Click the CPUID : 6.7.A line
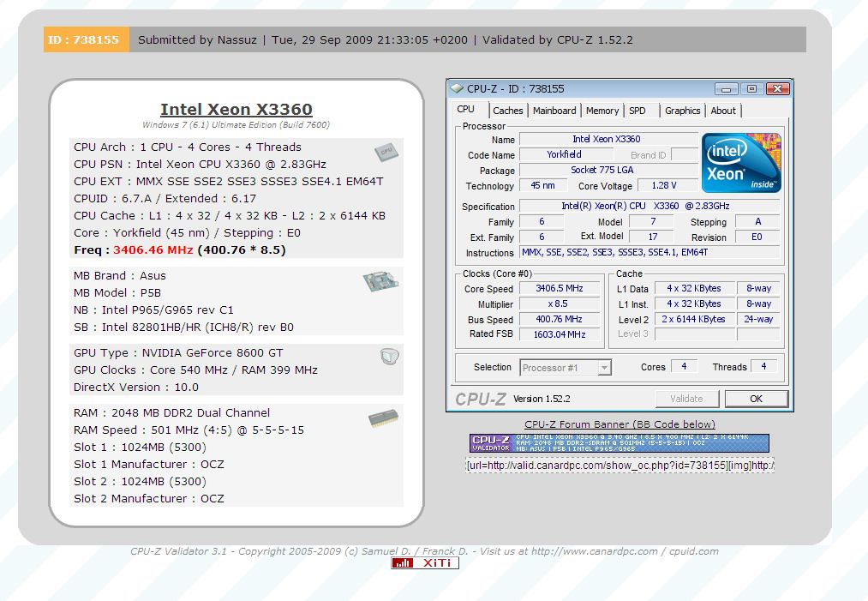This screenshot has height=601, width=868. click(x=165, y=198)
